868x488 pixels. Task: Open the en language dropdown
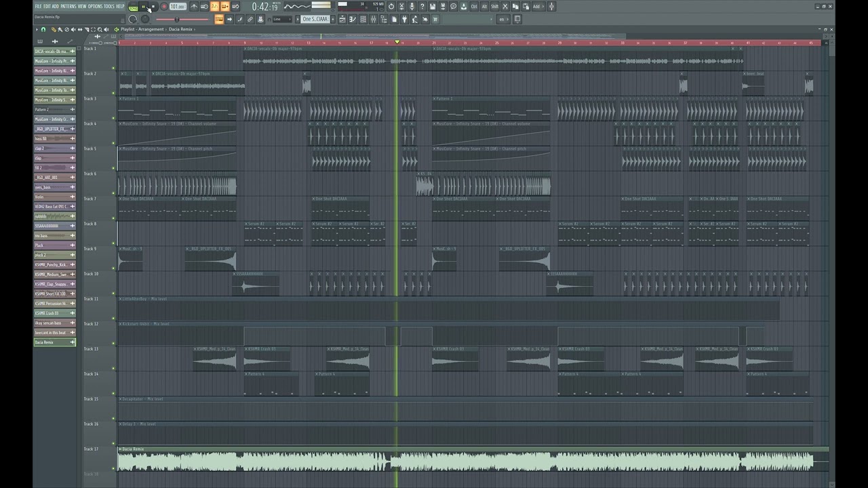point(502,19)
